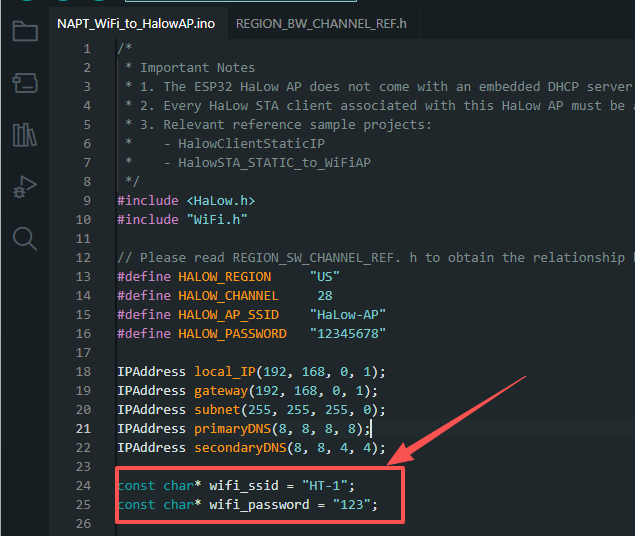635x536 pixels.
Task: Open the Library Manager sidebar icon
Action: [x=25, y=134]
